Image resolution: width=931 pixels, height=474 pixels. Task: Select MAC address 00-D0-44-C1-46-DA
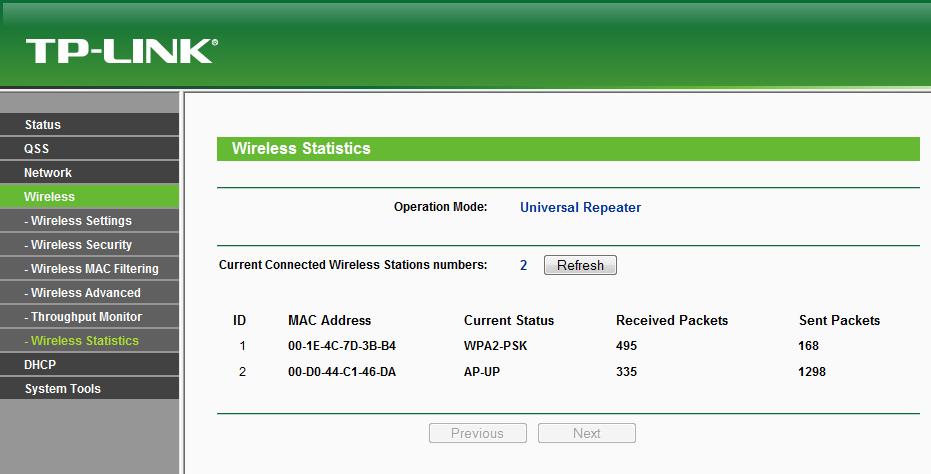[x=343, y=372]
